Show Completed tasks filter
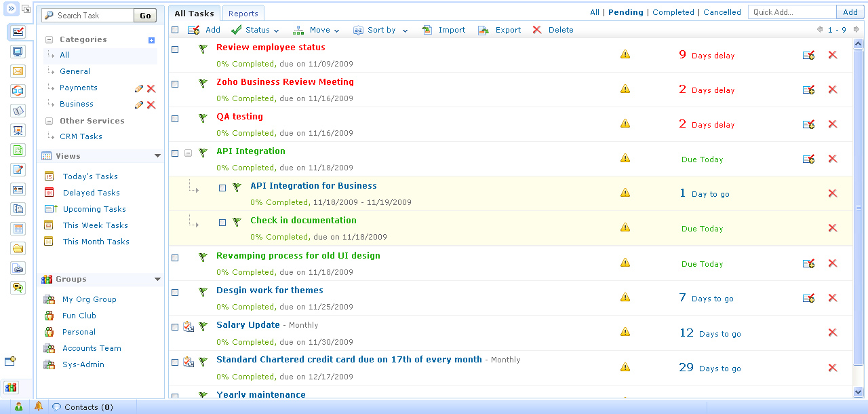This screenshot has width=868, height=414. [x=673, y=12]
